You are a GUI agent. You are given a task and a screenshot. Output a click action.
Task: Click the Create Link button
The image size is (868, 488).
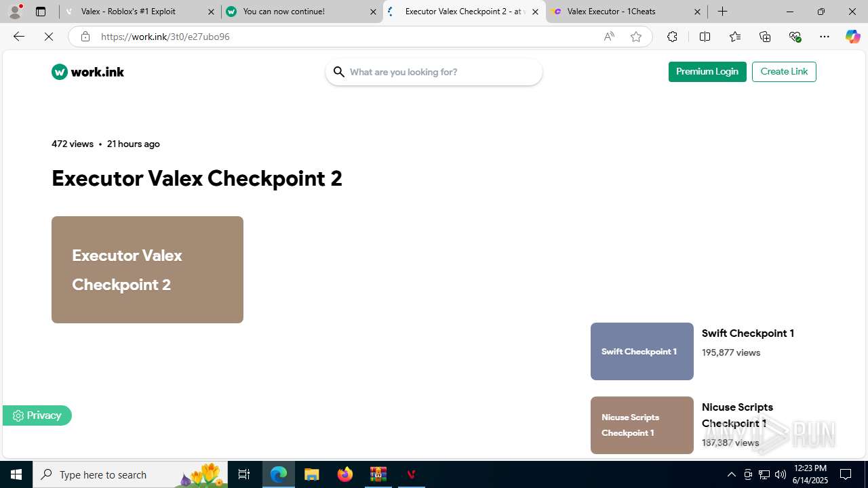click(784, 72)
